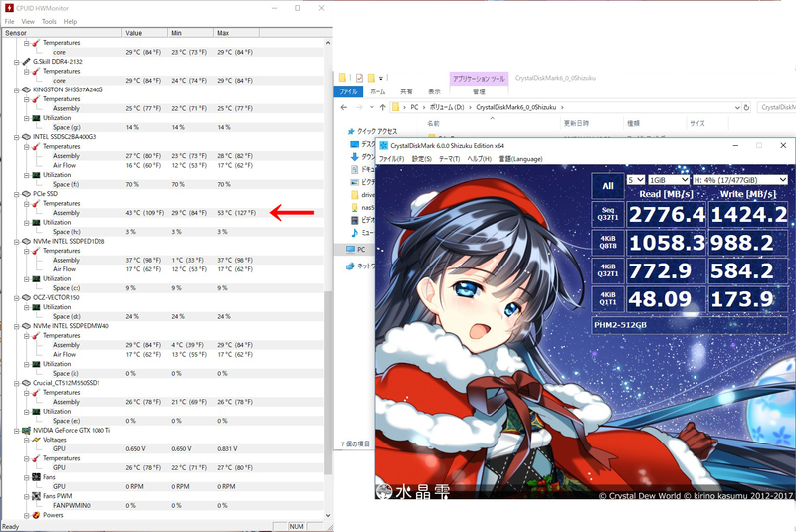Start the Seq Q32T1 test

608,214
